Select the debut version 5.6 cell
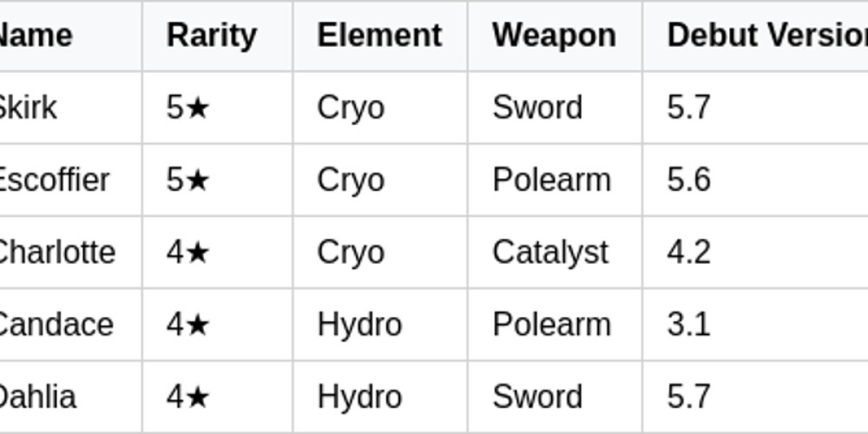868x434 pixels. tap(689, 180)
